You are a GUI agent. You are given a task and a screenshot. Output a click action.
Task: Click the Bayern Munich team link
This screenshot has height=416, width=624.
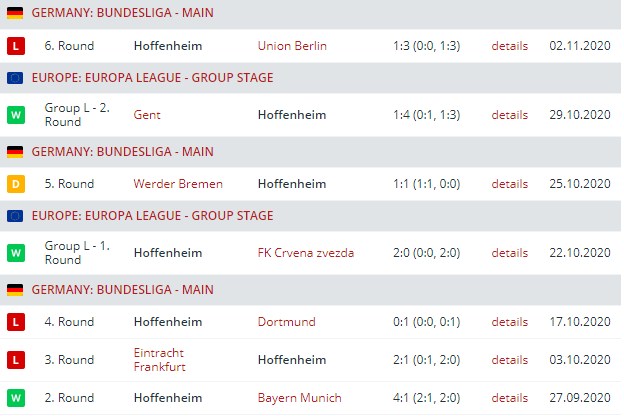tap(300, 398)
